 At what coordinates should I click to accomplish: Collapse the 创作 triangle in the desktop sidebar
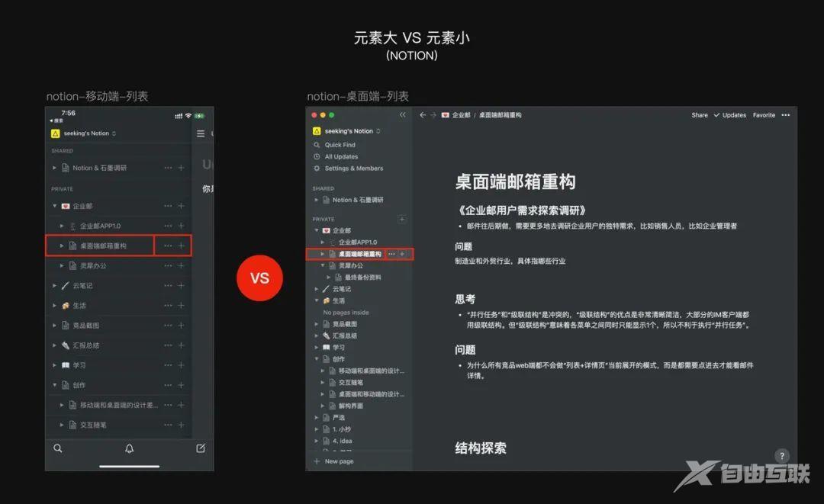tap(317, 359)
